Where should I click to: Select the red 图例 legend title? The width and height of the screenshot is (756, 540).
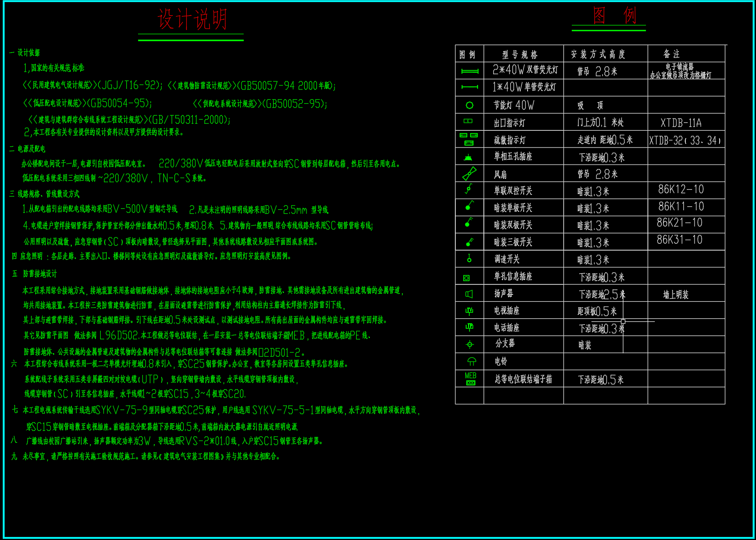point(614,16)
